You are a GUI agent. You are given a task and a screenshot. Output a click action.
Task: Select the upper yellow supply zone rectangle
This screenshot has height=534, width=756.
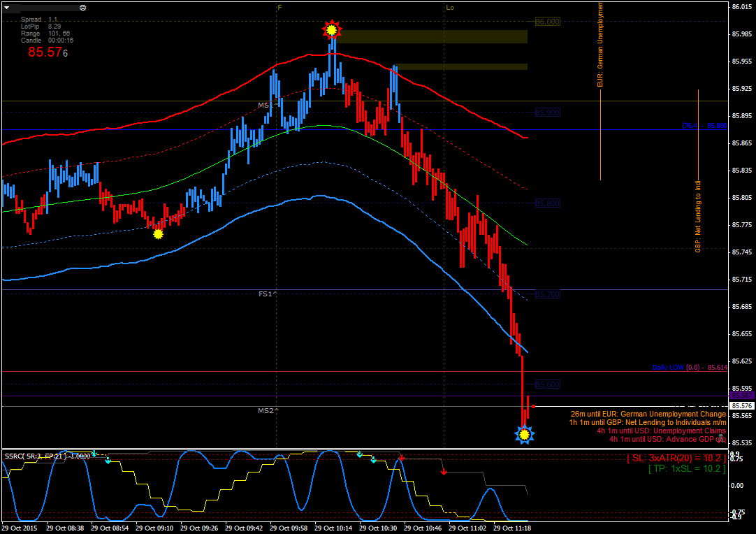coord(432,36)
